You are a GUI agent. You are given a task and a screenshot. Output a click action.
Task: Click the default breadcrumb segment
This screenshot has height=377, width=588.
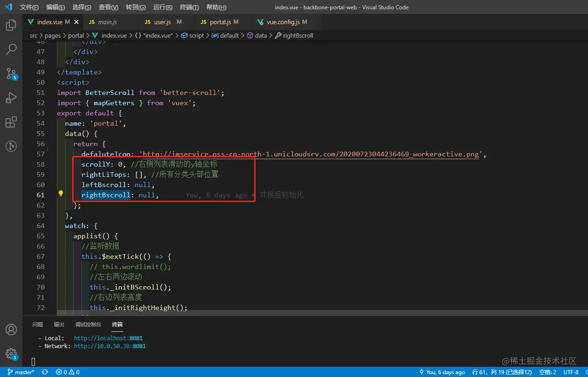point(225,35)
